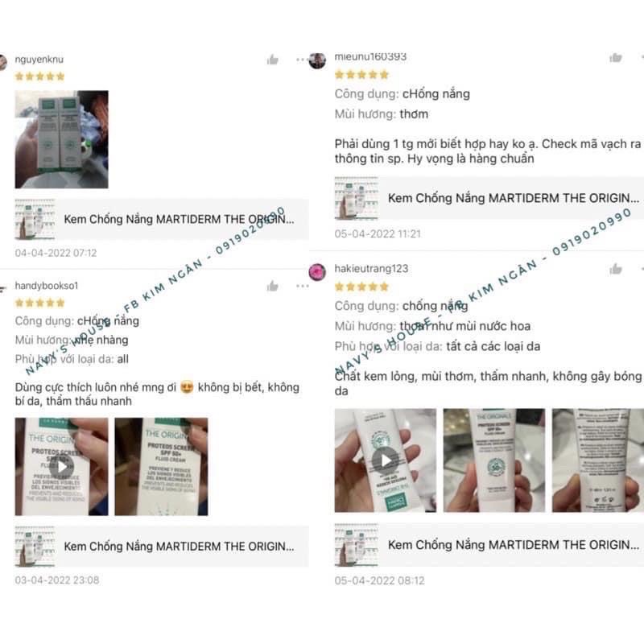Image resolution: width=644 pixels, height=644 pixels.
Task: Like nguyenknu's review with thumbs-up icon
Action: point(273,60)
